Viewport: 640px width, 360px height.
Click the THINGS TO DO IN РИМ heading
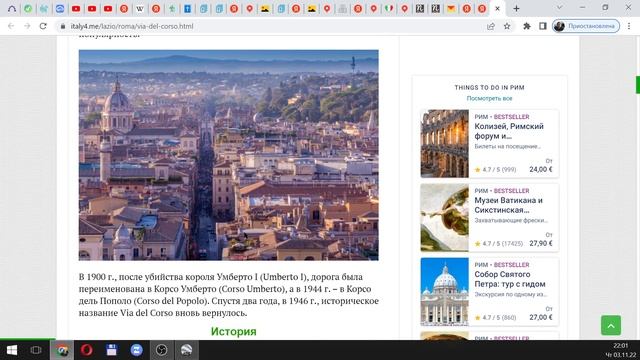click(x=489, y=87)
